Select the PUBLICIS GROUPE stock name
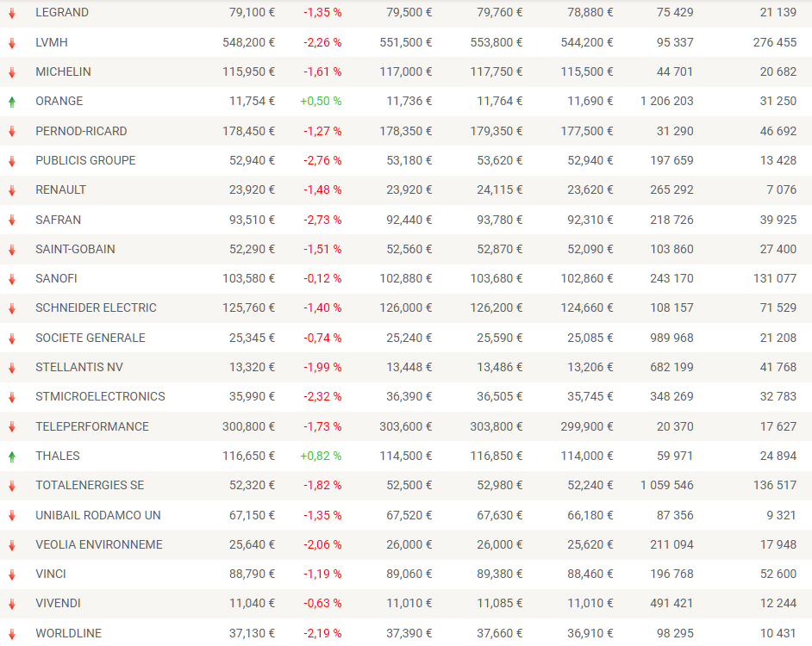This screenshot has width=812, height=646. 85,160
